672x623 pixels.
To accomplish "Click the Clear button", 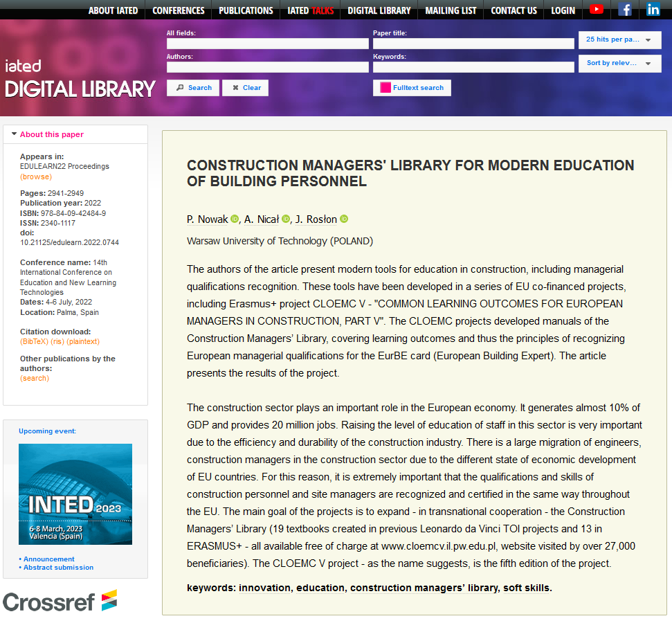I will click(x=245, y=88).
